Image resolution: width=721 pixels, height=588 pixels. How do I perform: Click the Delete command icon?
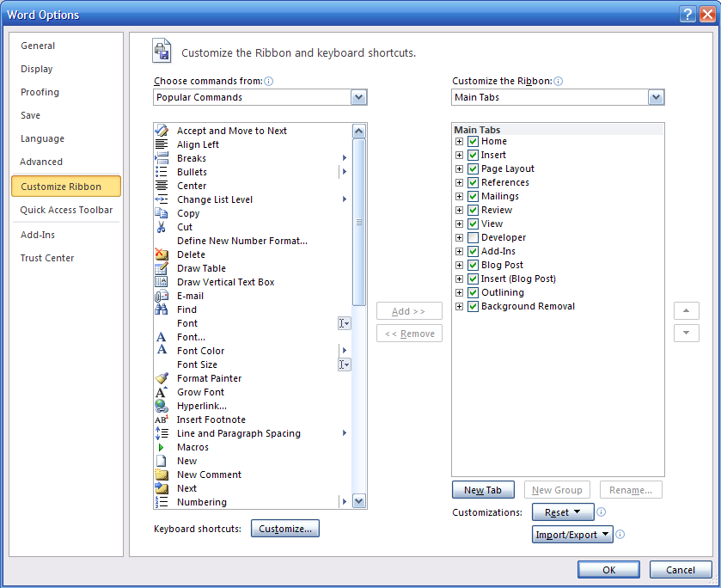(162, 254)
